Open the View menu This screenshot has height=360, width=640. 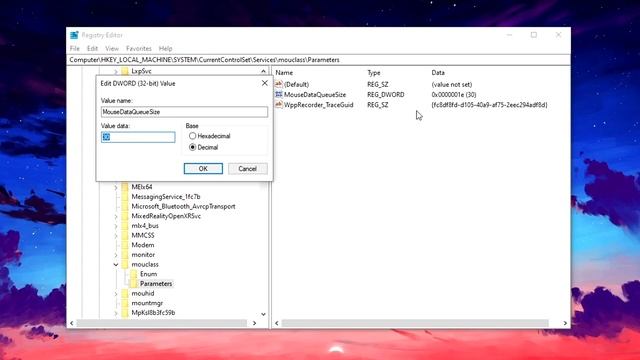click(x=112, y=48)
